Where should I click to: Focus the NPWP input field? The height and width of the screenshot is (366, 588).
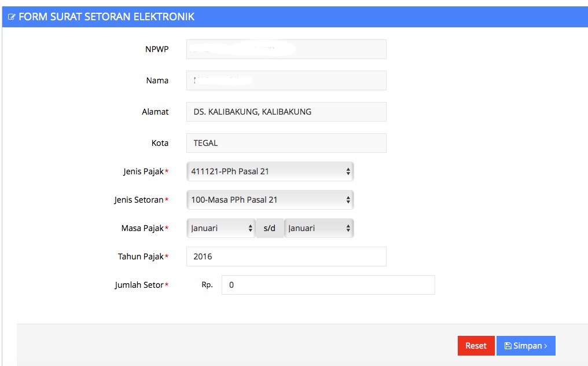coord(286,49)
